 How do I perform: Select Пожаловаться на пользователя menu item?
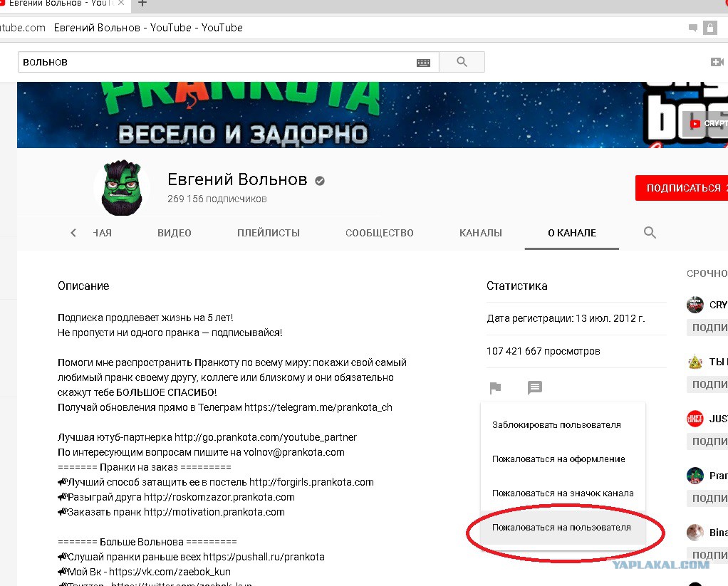(x=563, y=528)
